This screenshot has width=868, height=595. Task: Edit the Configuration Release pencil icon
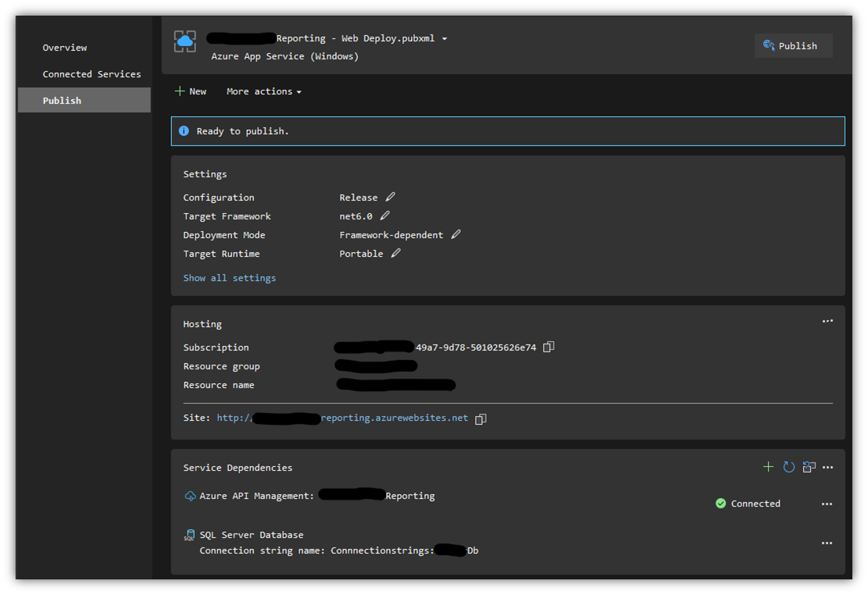click(x=391, y=197)
